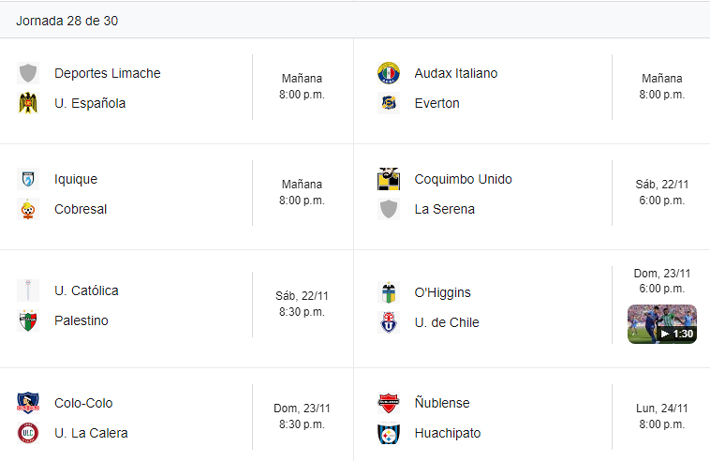Open the Deportes Limache team link

[107, 73]
